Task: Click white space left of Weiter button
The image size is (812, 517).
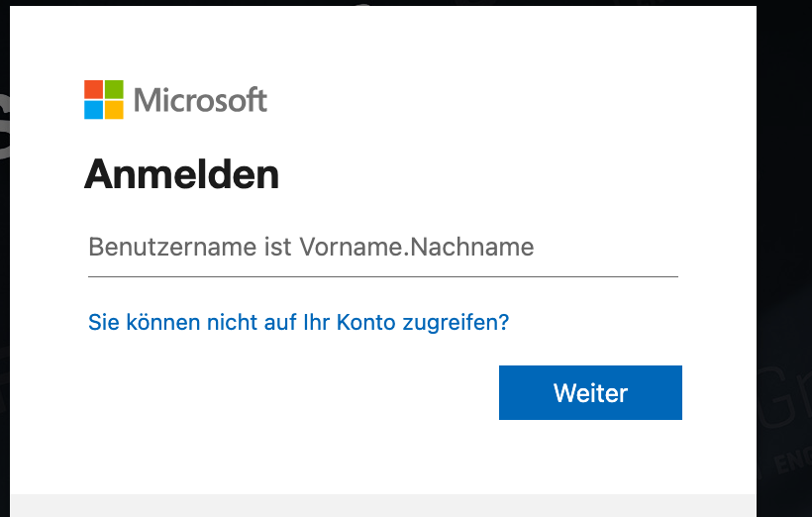Action: (x=297, y=393)
